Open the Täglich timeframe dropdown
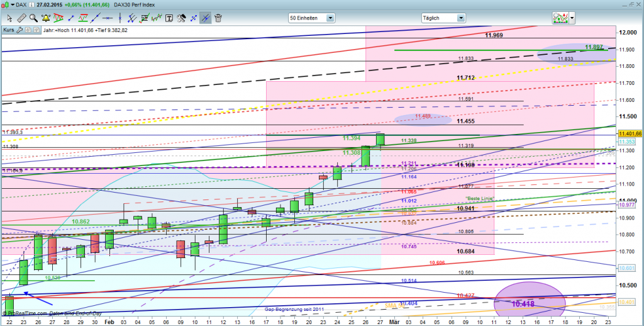The width and height of the screenshot is (644, 326). 443,18
